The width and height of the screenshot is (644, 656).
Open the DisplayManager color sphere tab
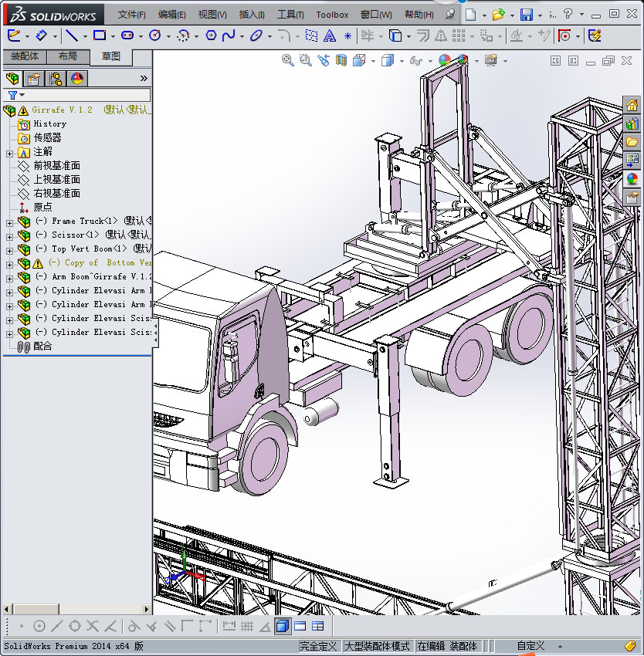coord(76,78)
